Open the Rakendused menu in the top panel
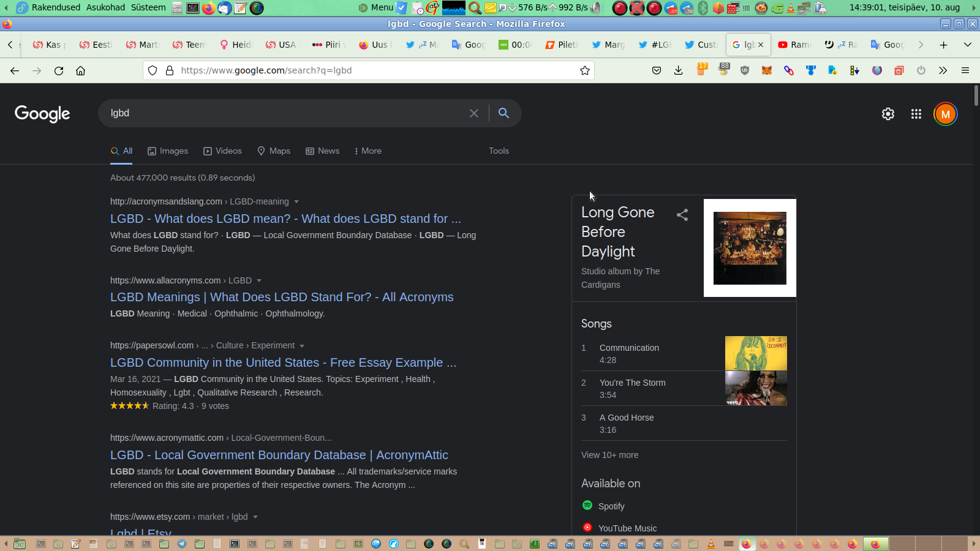The height and width of the screenshot is (551, 980). tap(56, 7)
